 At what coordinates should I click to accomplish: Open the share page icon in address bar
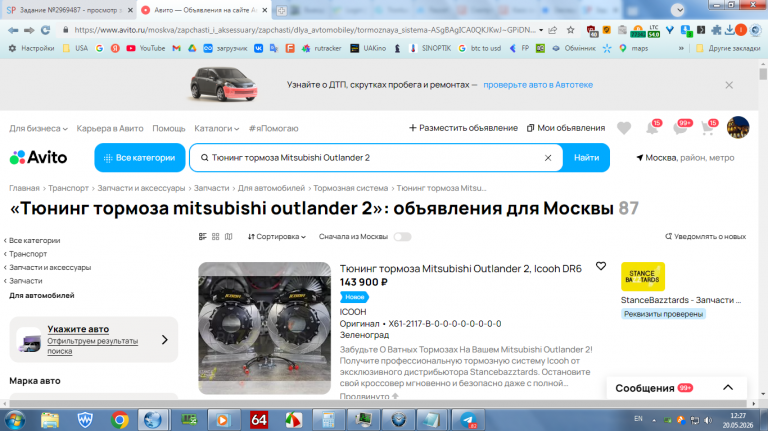[x=553, y=30]
